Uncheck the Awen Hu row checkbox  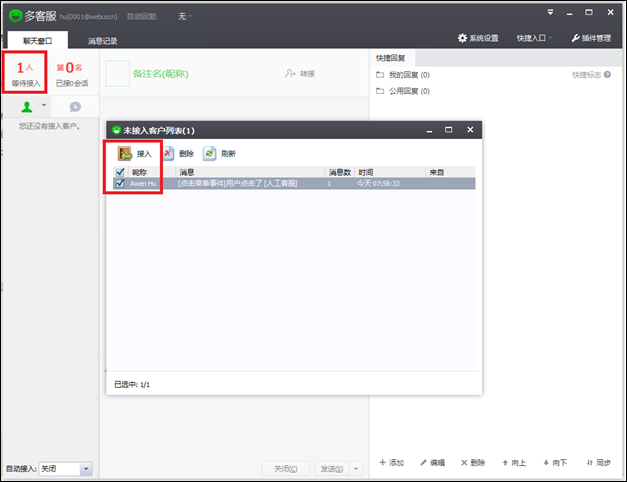tap(120, 184)
